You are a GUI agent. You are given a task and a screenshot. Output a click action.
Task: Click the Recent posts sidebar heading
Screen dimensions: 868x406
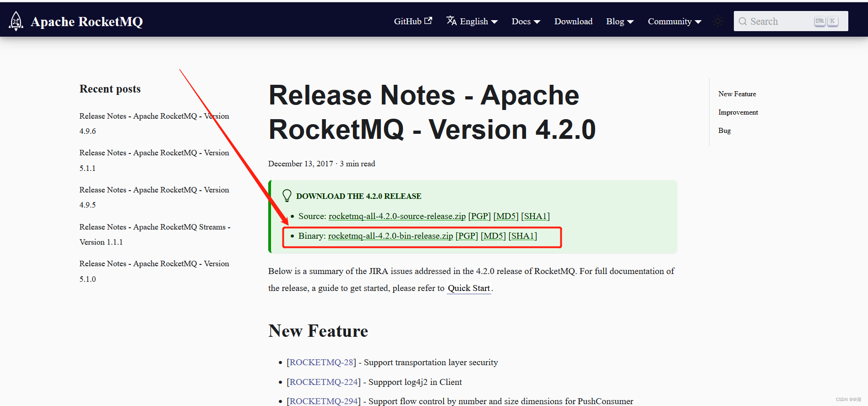click(110, 89)
